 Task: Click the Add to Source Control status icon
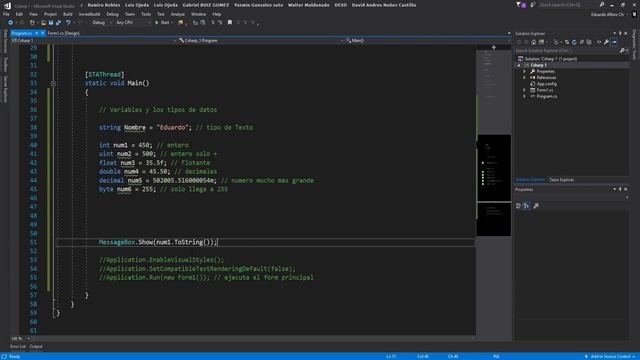[586, 356]
